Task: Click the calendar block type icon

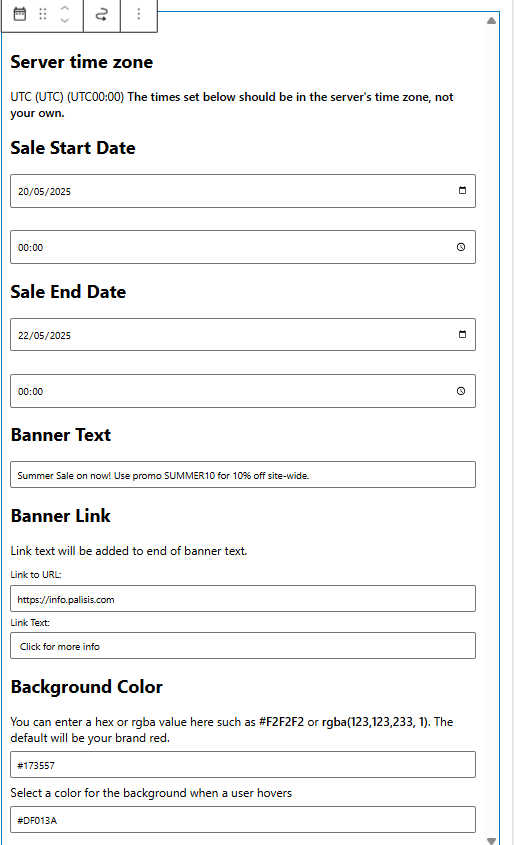Action: 19,14
